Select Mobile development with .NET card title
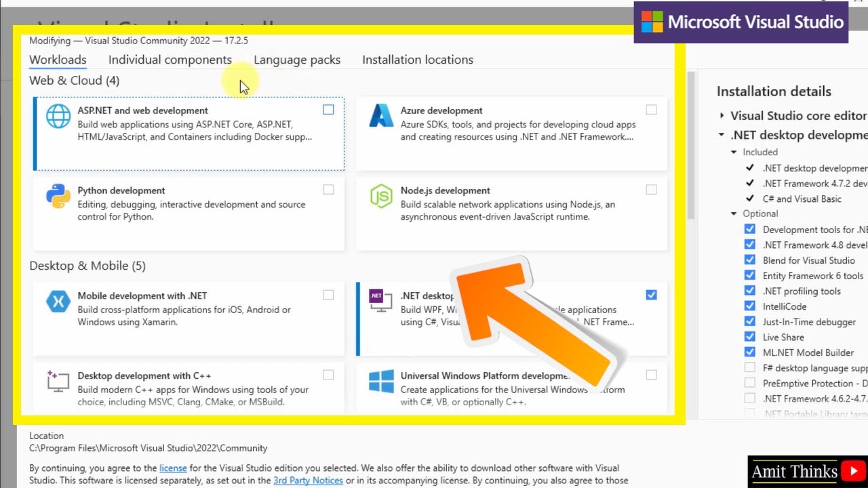Viewport: 868px width, 488px height. tap(142, 296)
